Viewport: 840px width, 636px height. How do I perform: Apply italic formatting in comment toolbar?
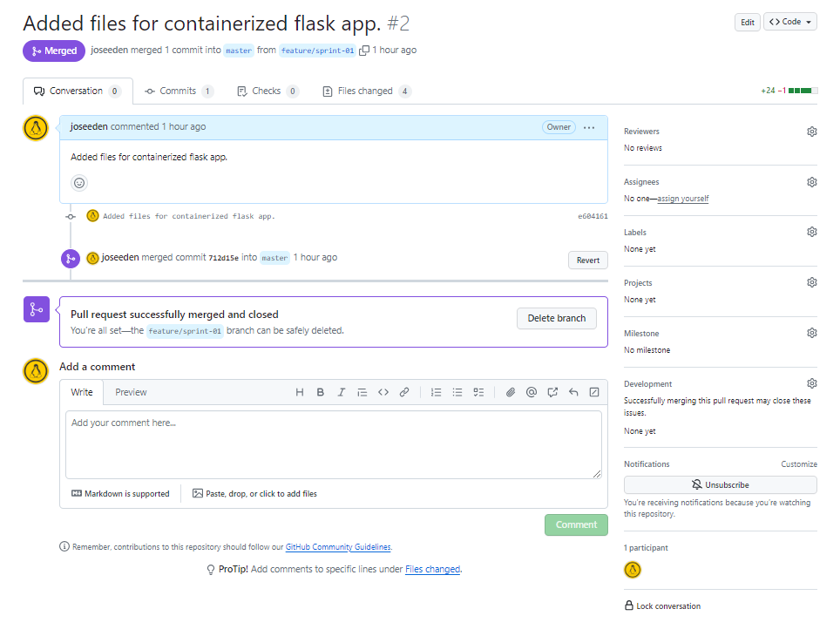(342, 392)
